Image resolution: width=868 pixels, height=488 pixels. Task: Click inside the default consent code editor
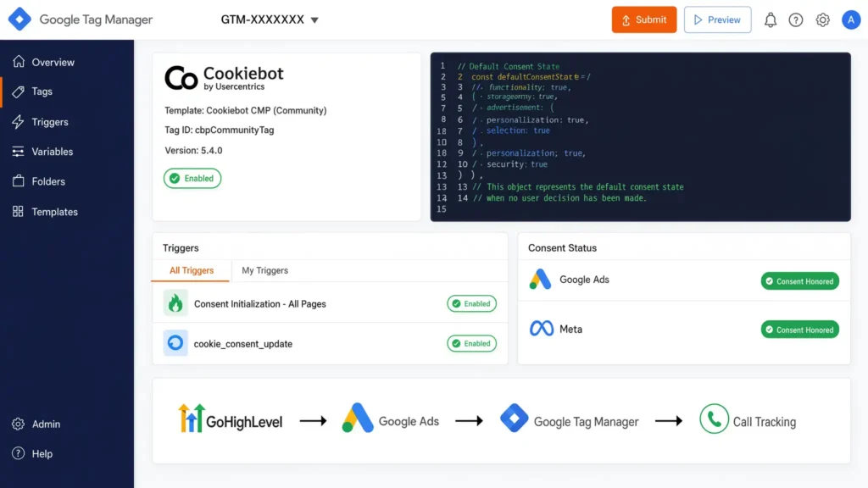[x=641, y=136]
